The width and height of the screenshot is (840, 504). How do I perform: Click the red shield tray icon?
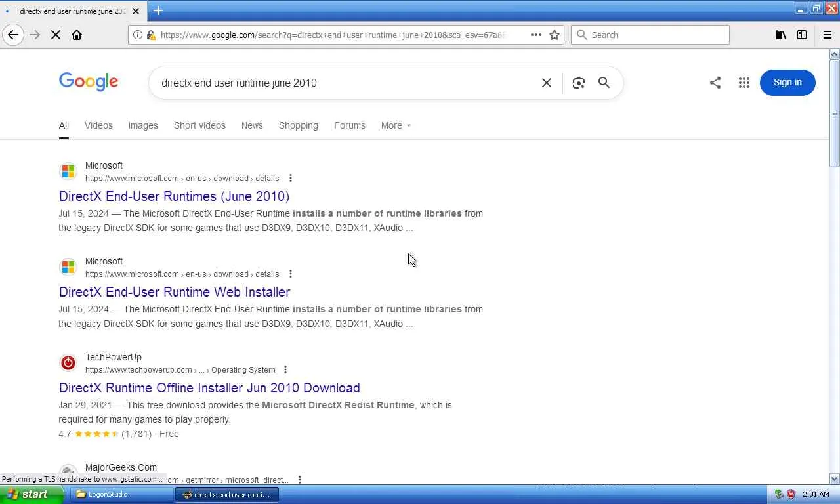pos(791,495)
